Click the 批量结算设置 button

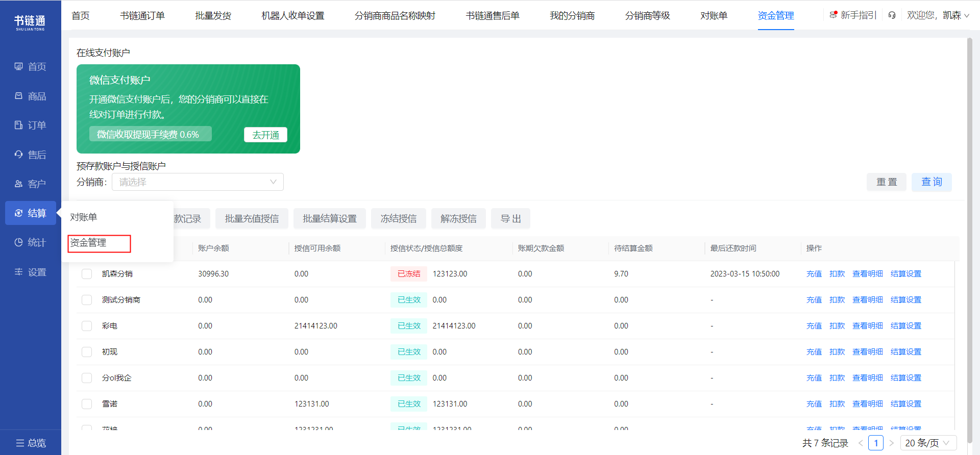point(330,218)
